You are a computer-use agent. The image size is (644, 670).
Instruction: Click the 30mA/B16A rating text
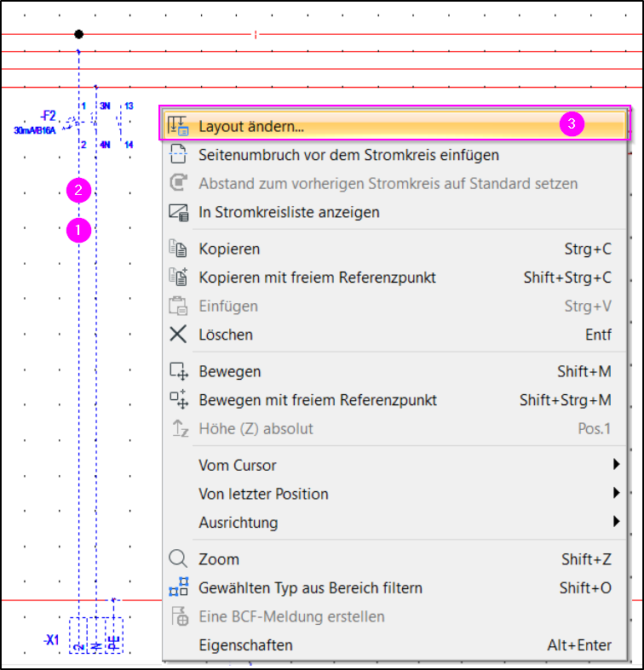coord(35,130)
